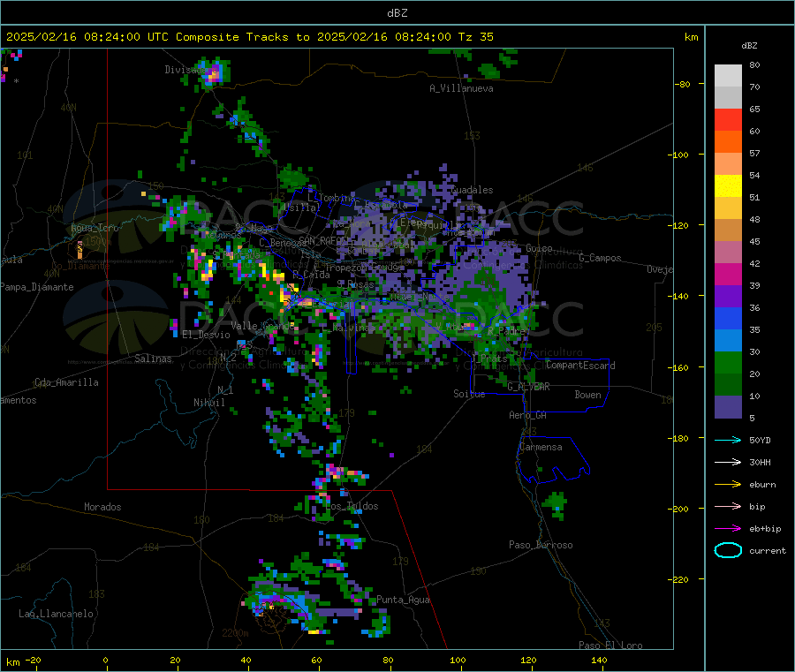This screenshot has height=672, width=795.
Task: Click the 'Agua_Toro' map label
Action: coord(95,228)
